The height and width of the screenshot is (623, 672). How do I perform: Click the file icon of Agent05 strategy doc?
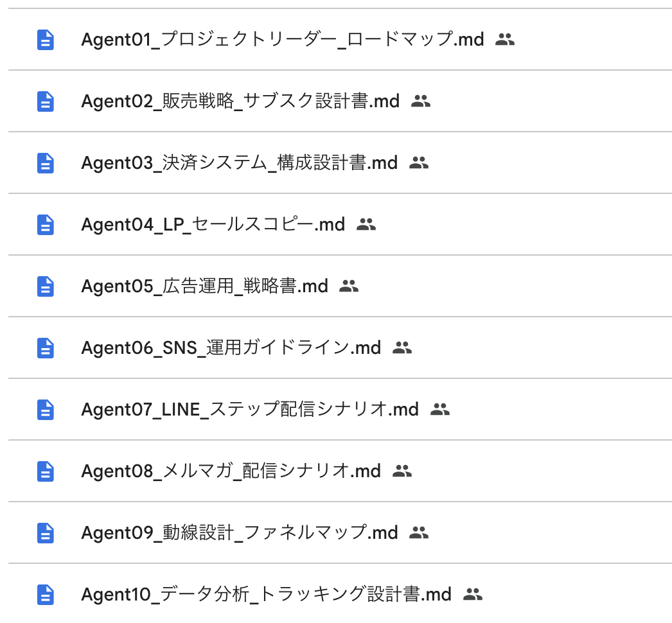tap(46, 286)
